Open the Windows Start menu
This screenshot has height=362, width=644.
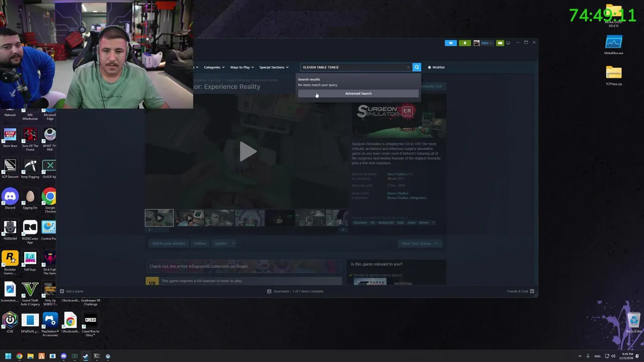pos(8,356)
